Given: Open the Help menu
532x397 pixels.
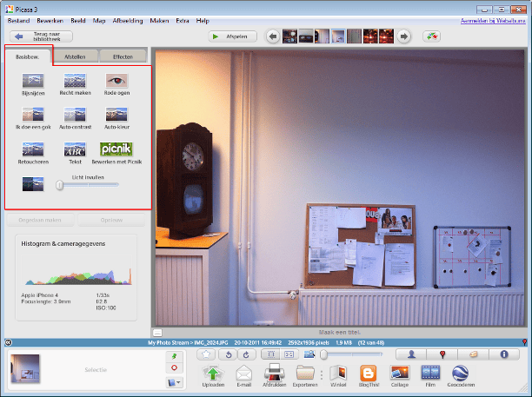Looking at the screenshot, I should 203,21.
